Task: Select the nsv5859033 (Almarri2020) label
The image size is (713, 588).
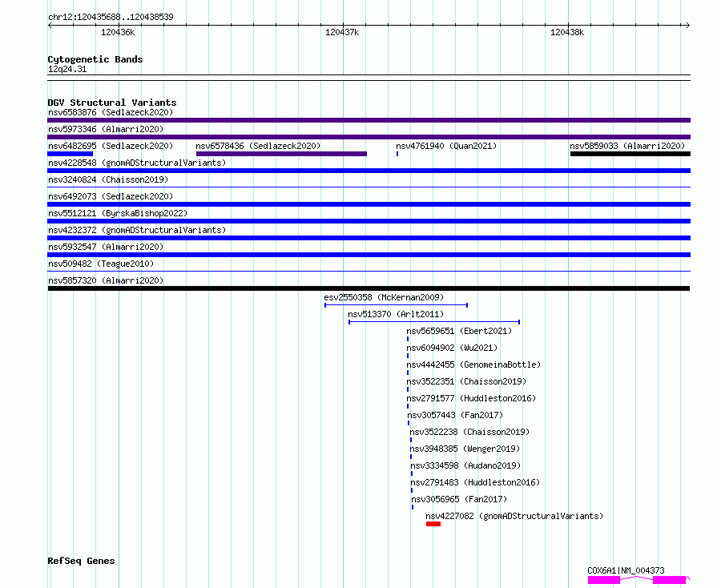Action: [627, 146]
